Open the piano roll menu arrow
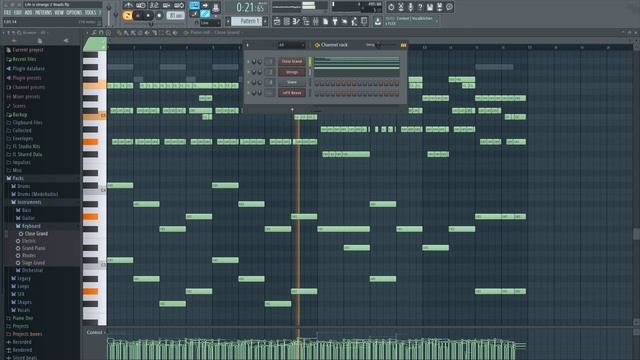This screenshot has width=640, height=360. click(x=87, y=33)
